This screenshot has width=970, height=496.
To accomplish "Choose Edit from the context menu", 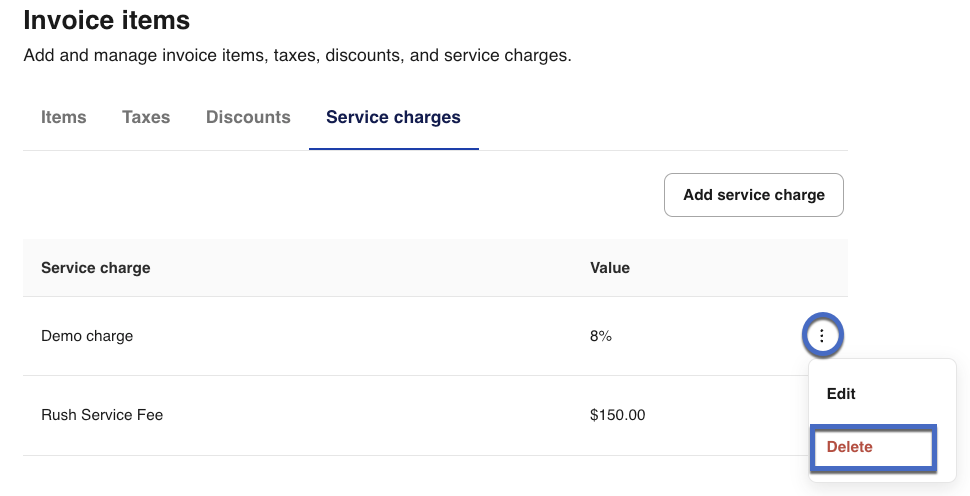I will pyautogui.click(x=841, y=394).
